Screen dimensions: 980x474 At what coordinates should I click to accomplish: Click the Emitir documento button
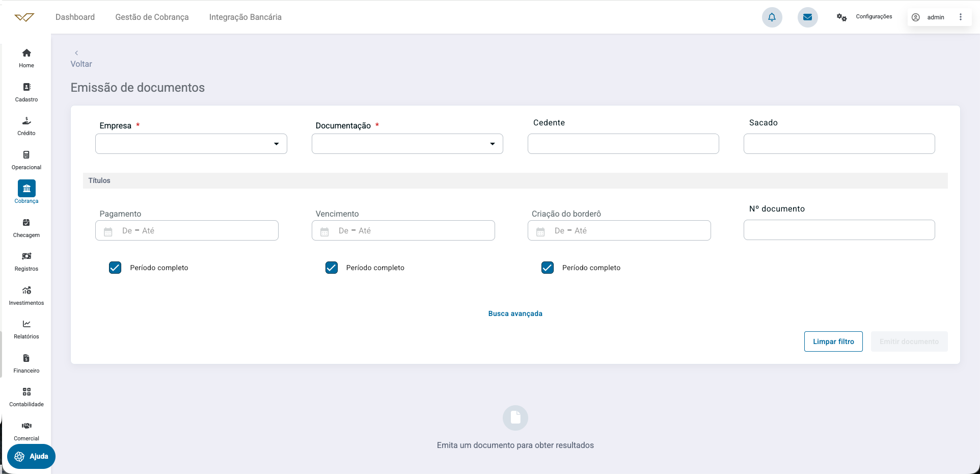coord(909,341)
